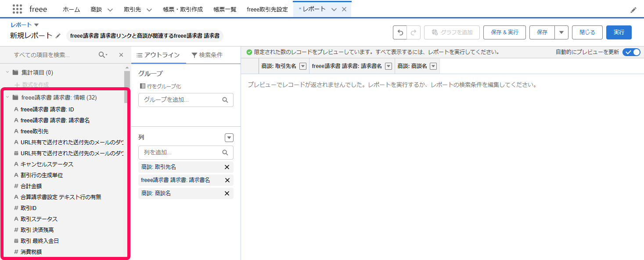Select field 取引 決済残高

tap(37, 230)
